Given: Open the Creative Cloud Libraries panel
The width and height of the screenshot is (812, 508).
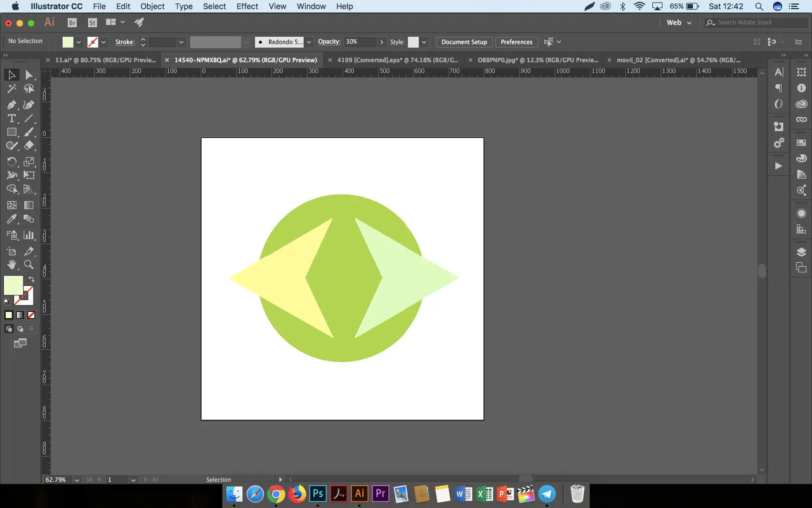Looking at the screenshot, I should coord(801,104).
